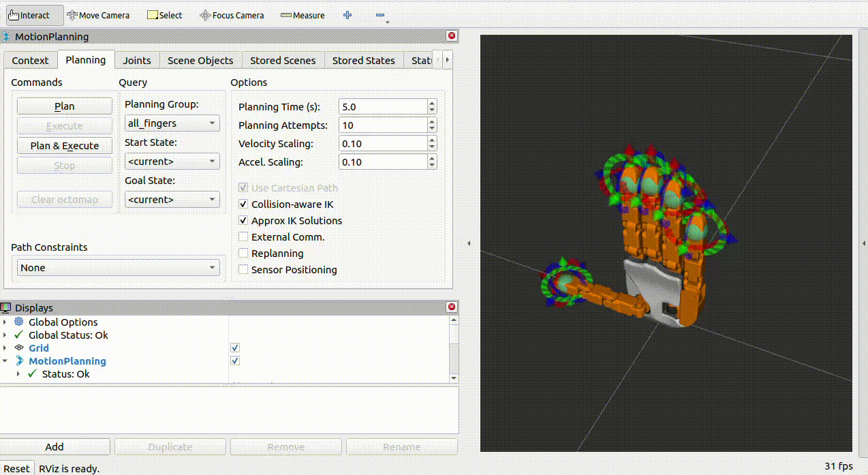
Task: Click the plus icon to add tool
Action: (x=347, y=15)
